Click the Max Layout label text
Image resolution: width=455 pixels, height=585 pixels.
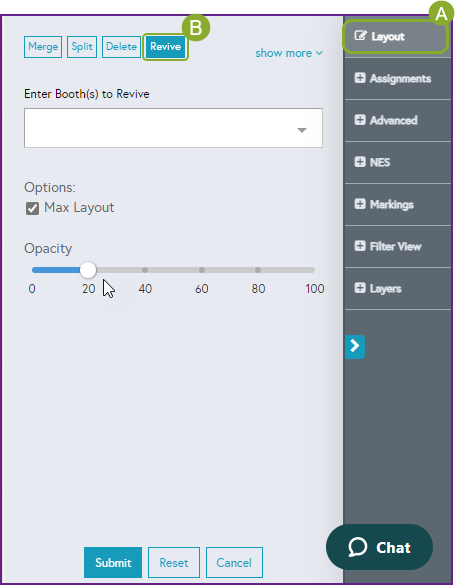click(x=79, y=207)
